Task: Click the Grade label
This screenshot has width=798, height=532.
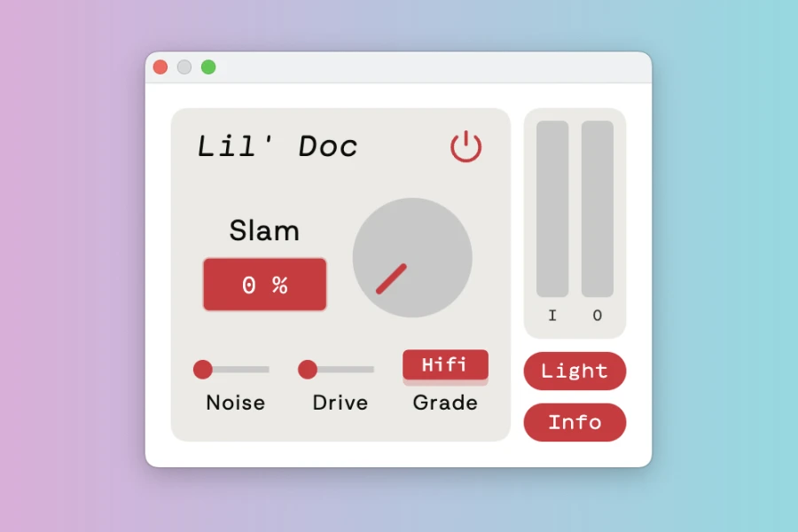Action: coord(445,403)
